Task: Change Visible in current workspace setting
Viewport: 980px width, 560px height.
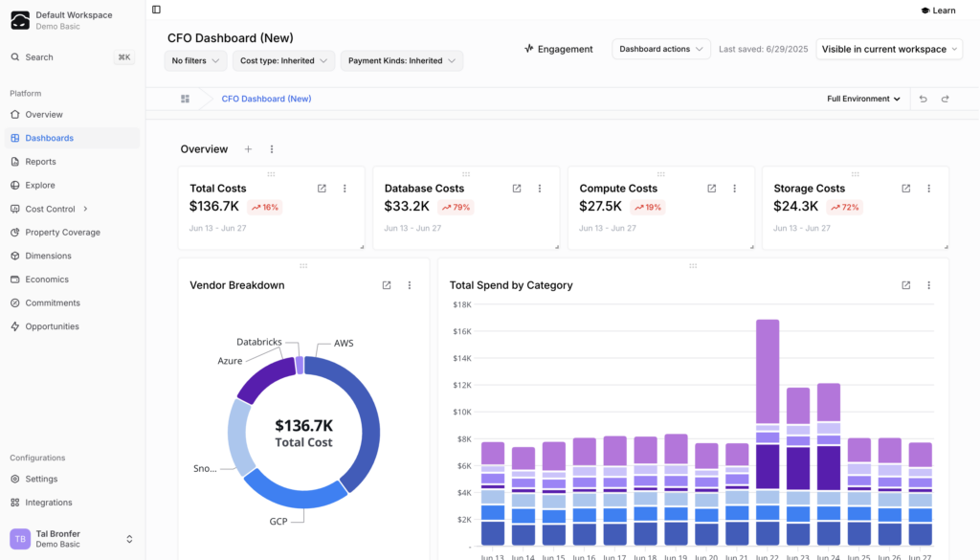Action: (889, 49)
